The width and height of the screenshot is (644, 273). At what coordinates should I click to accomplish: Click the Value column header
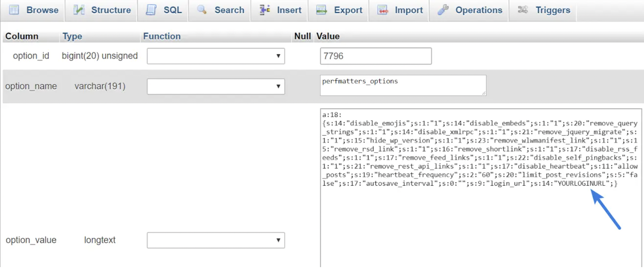(x=328, y=36)
